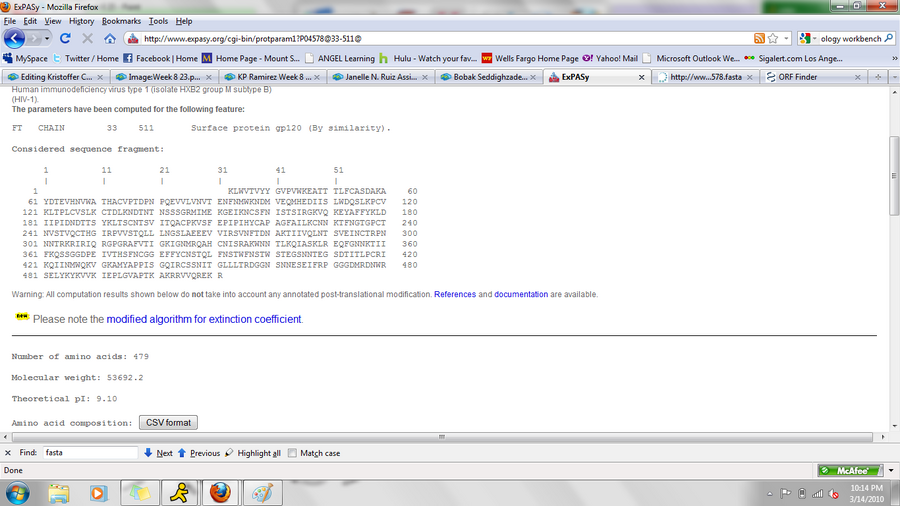Jump to next find match arrow
This screenshot has height=506, width=900.
(x=158, y=453)
